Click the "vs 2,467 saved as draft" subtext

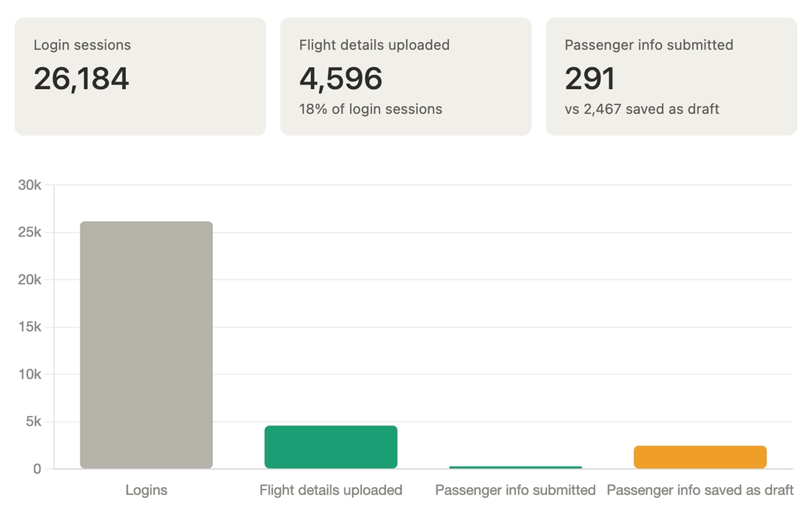point(642,109)
